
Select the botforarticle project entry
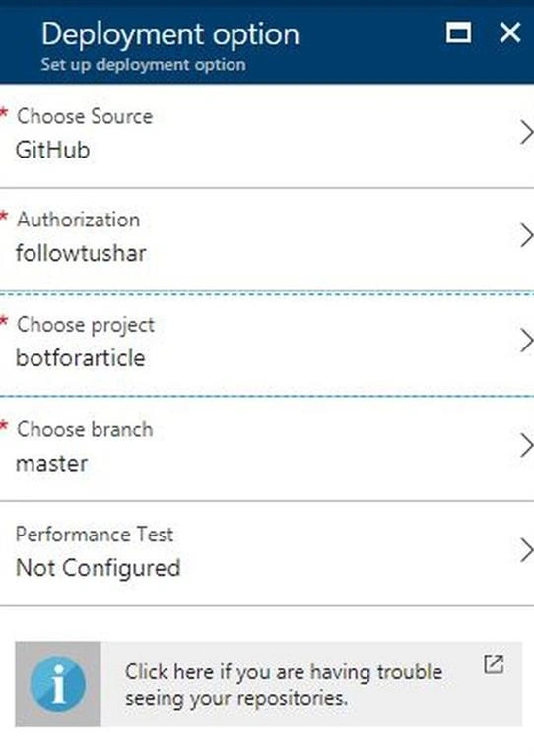pyautogui.click(x=81, y=357)
